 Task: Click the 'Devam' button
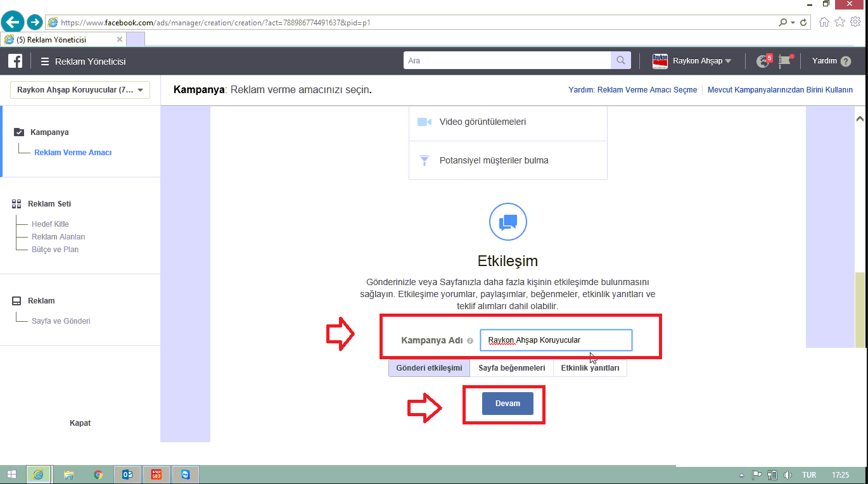[507, 404]
